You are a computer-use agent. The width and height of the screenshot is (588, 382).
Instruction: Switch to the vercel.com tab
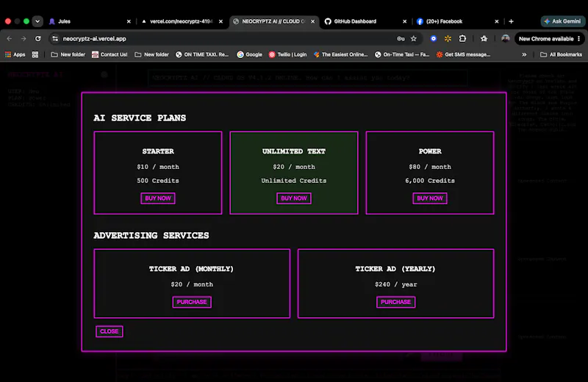coord(181,21)
